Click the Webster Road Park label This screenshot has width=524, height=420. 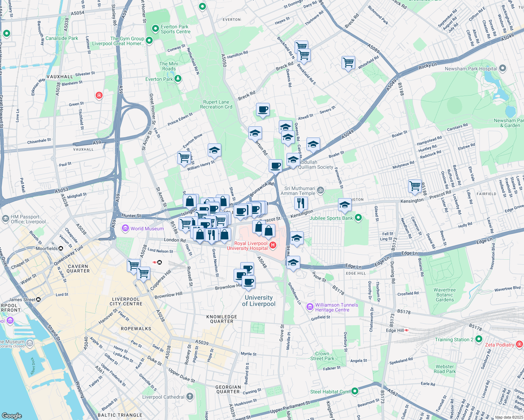click(x=445, y=369)
